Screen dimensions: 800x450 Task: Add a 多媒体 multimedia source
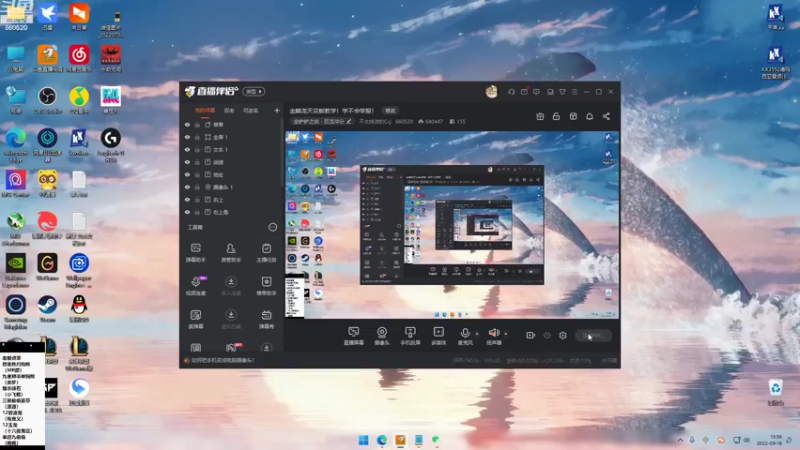click(438, 336)
